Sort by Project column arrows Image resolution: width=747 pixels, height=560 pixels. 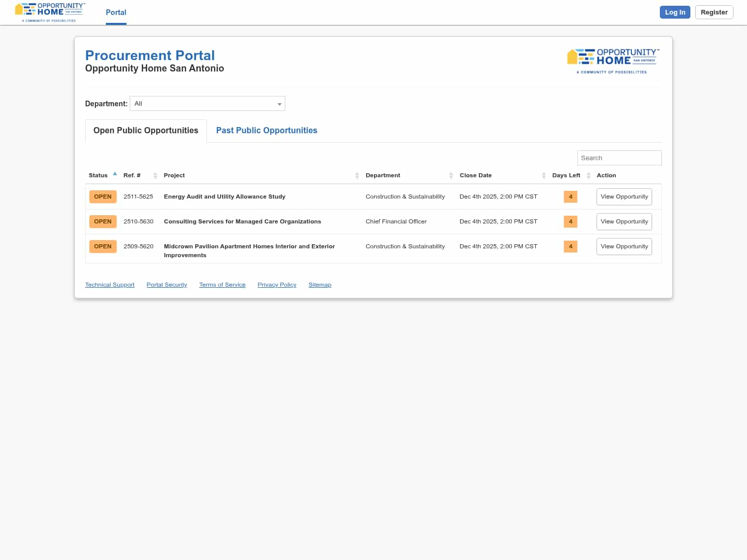tap(357, 176)
